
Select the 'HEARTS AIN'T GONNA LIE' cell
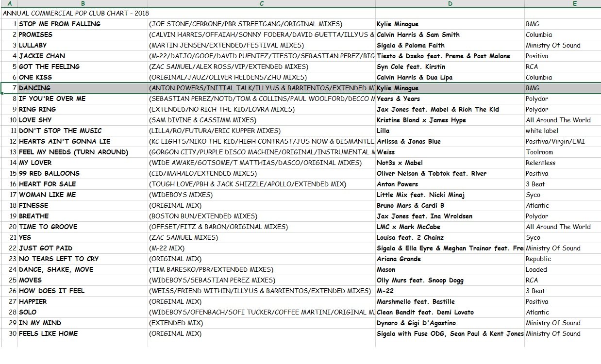coord(83,141)
